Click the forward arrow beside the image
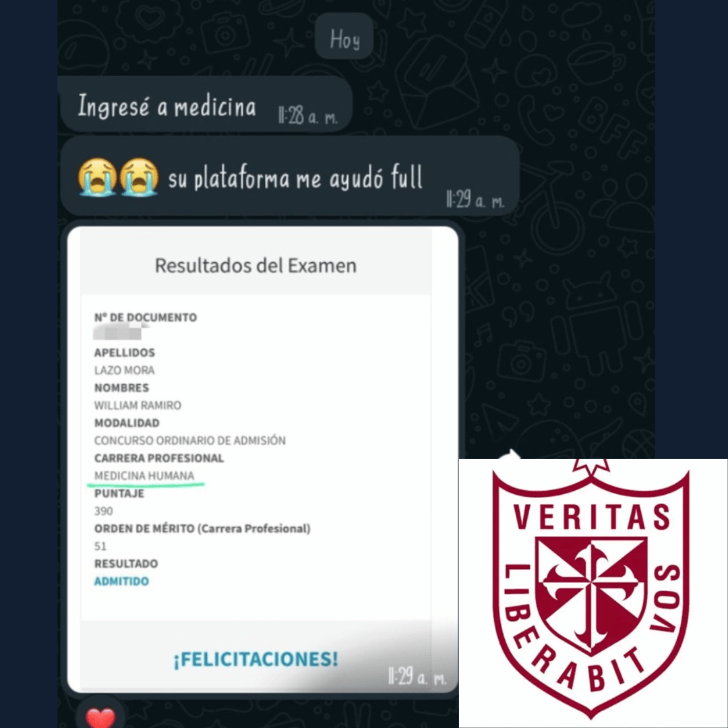This screenshot has width=728, height=728. [511, 454]
